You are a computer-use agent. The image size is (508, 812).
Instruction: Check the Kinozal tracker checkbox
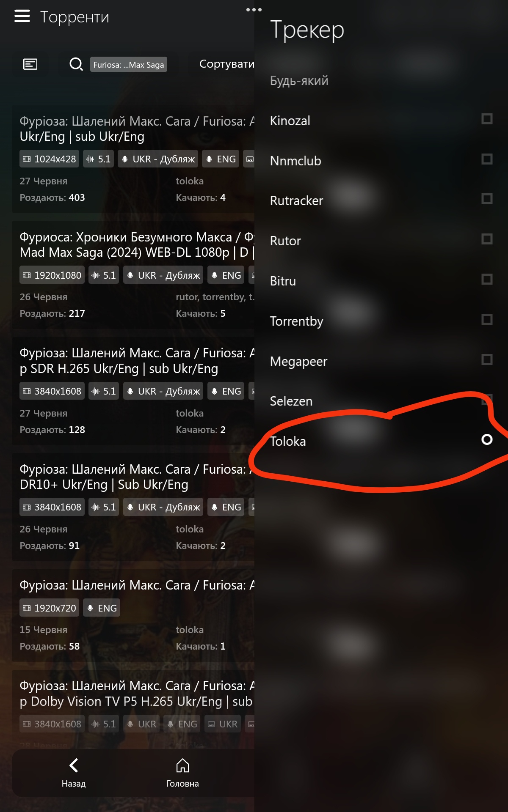coord(487,119)
